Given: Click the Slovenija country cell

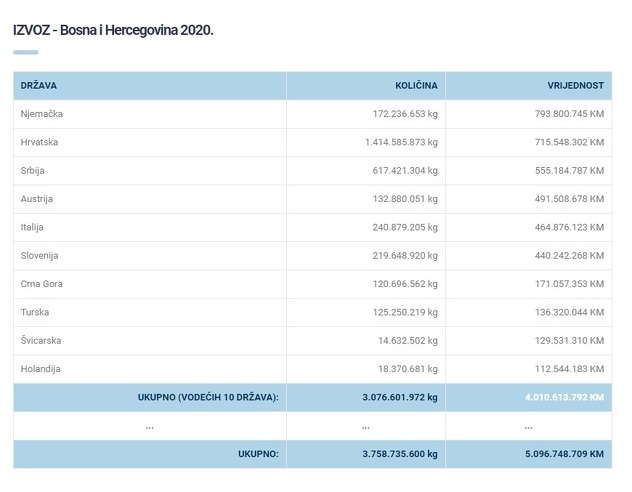Looking at the screenshot, I should (x=40, y=256).
